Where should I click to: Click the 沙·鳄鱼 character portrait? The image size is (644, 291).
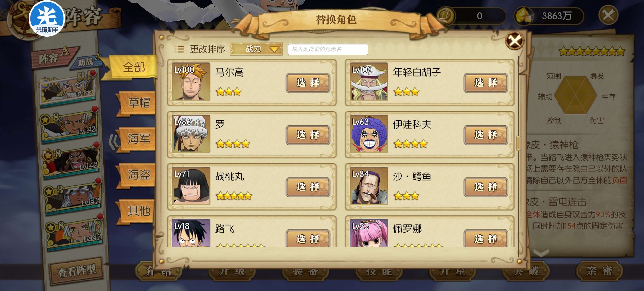(x=368, y=186)
